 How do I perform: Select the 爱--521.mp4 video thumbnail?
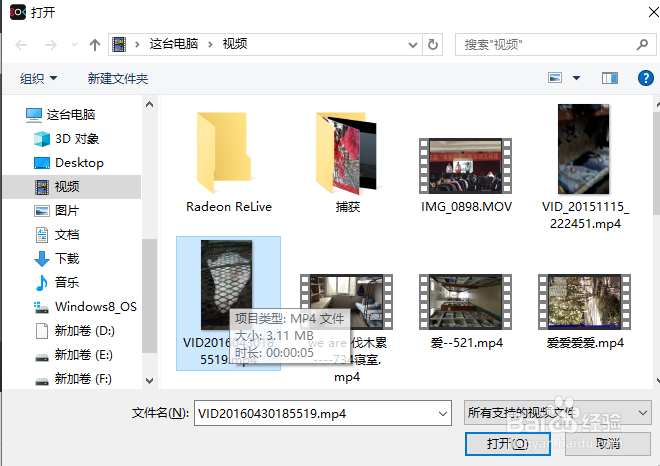[466, 301]
